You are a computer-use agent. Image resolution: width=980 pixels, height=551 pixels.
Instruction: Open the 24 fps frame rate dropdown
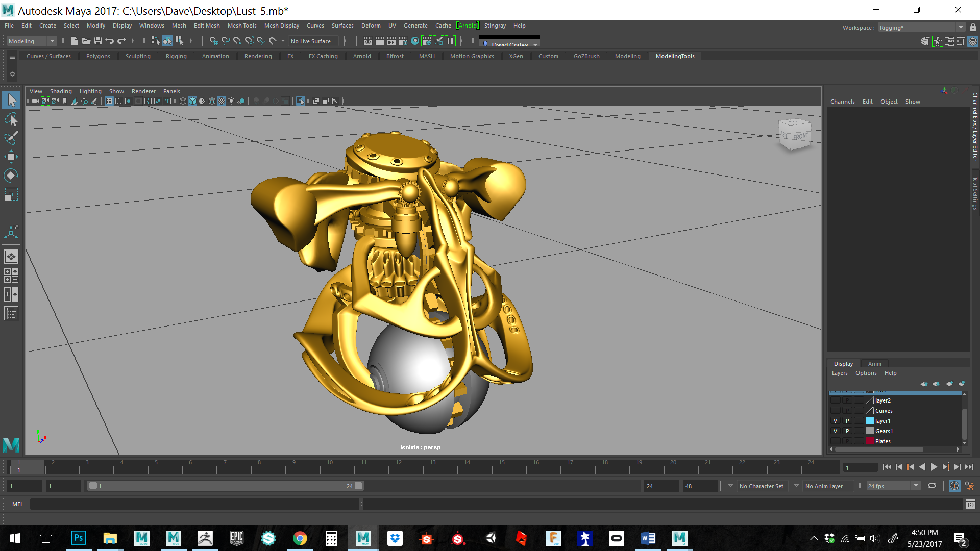click(893, 486)
